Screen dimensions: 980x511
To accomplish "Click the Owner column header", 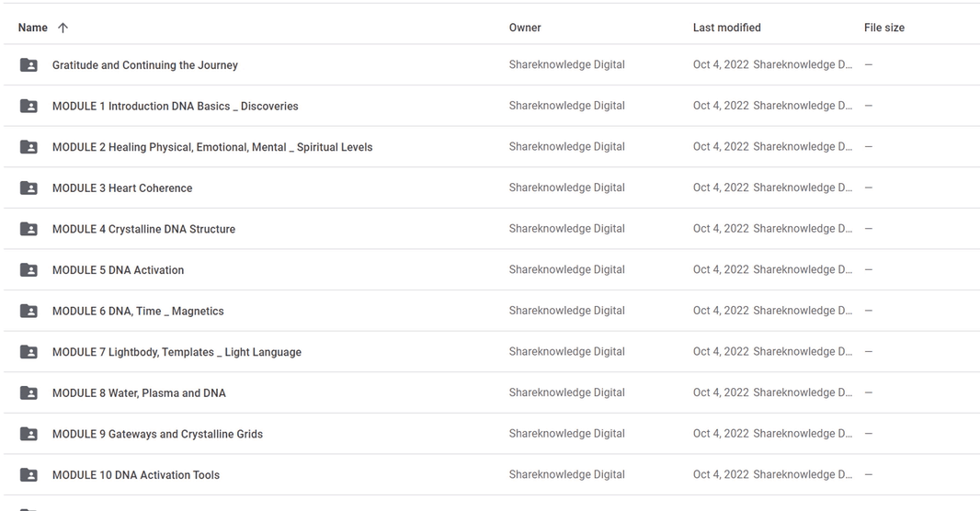I will pos(525,28).
